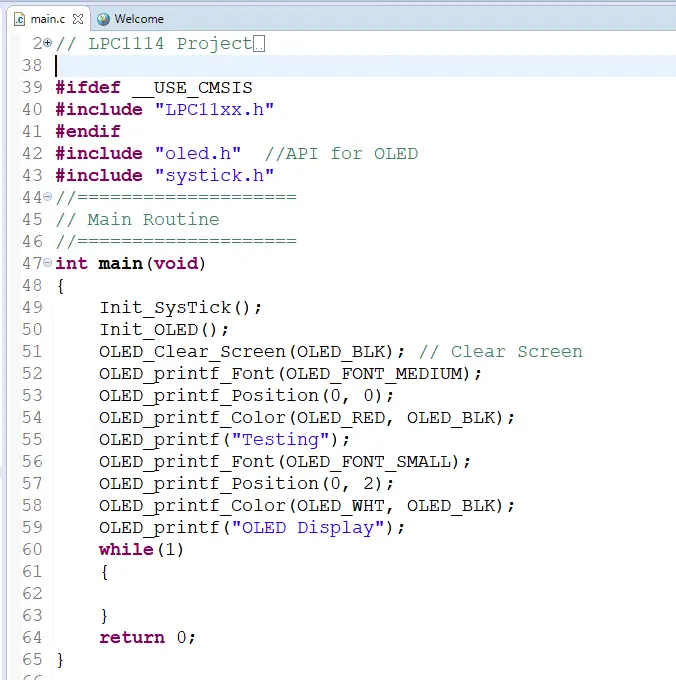Click the "LPC11xx.h" include string
The image size is (676, 680).
[214, 110]
